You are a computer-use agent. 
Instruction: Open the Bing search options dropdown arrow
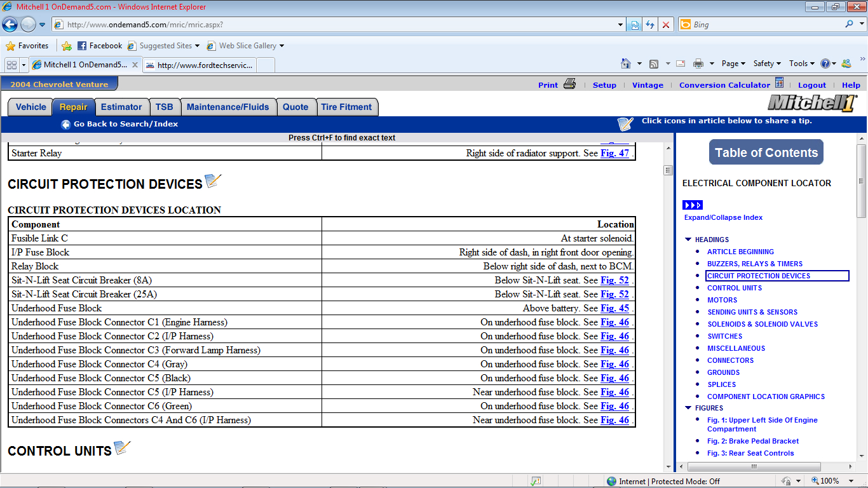pos(862,25)
